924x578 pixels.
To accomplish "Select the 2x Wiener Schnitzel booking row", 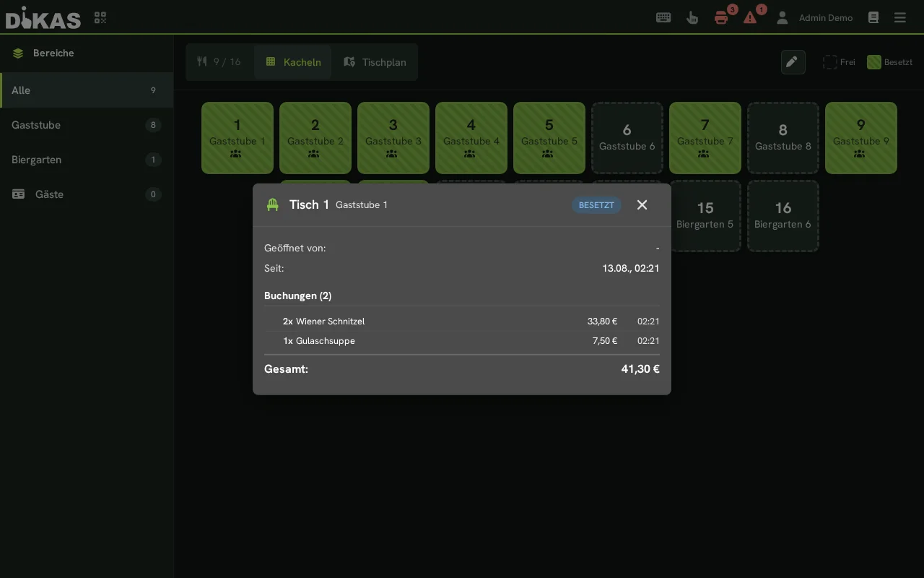I will click(462, 322).
